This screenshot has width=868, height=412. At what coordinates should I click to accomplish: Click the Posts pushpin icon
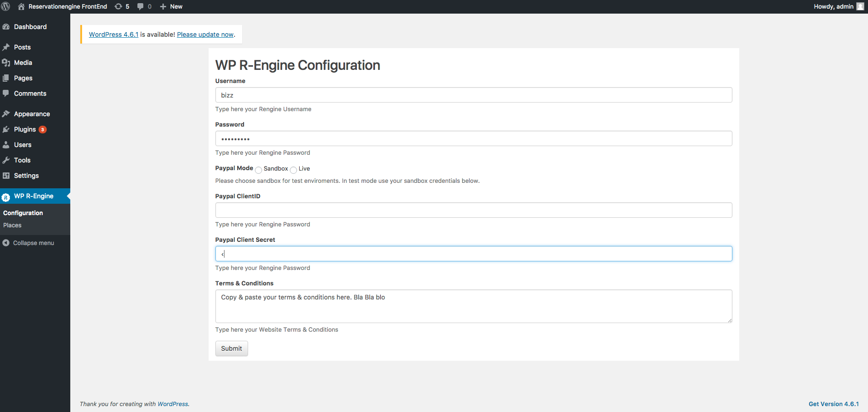tap(6, 47)
